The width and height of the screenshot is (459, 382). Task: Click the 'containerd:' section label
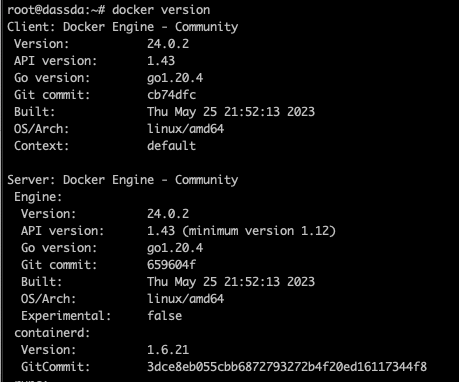point(52,333)
